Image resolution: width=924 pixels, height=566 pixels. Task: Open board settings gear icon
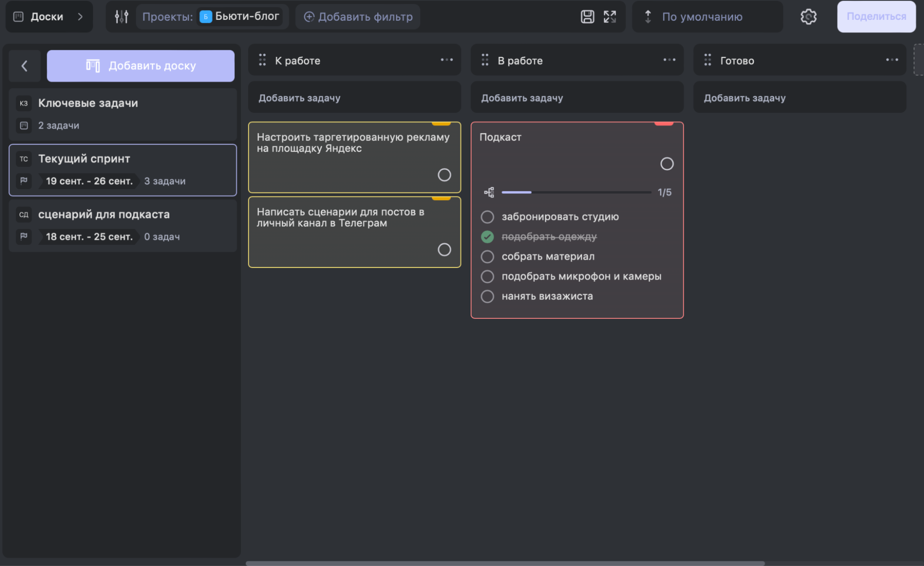(808, 17)
